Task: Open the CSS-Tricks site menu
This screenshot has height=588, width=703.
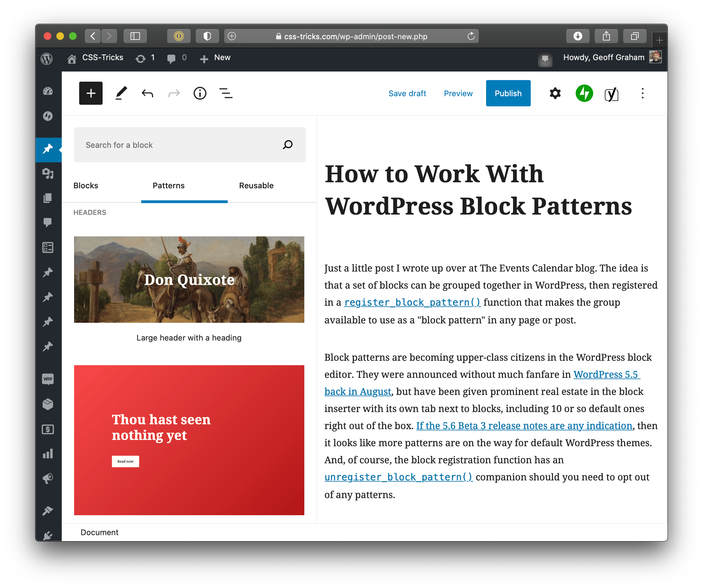Action: click(x=95, y=58)
